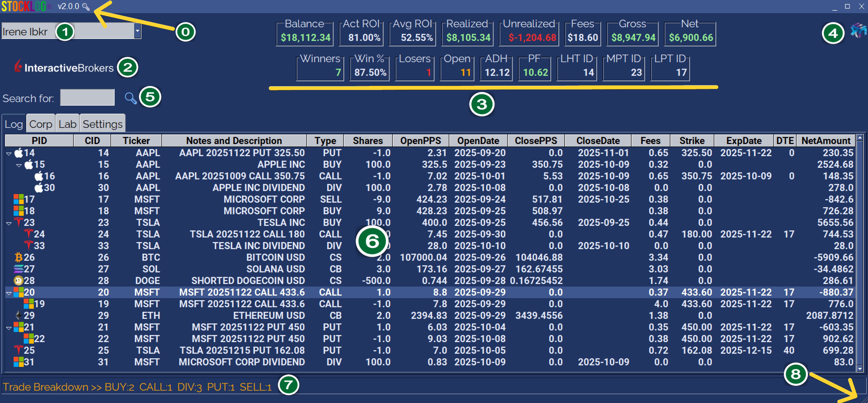Click the Ticker column header

[136, 141]
